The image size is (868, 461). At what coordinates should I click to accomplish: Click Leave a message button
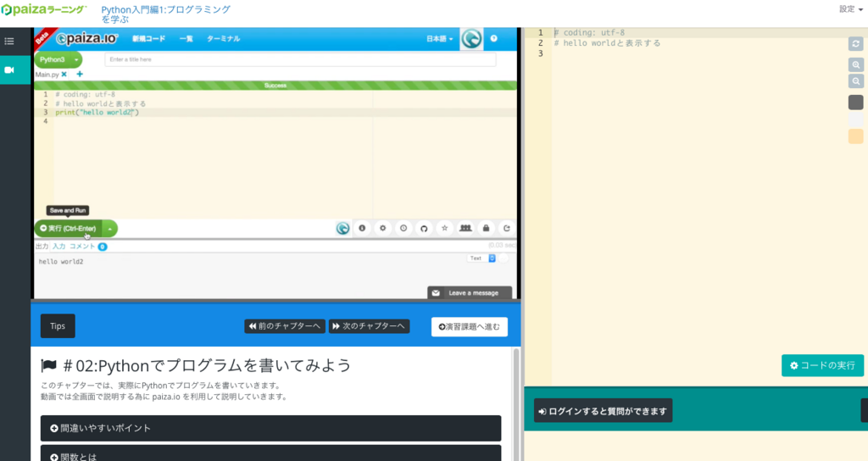coord(470,292)
